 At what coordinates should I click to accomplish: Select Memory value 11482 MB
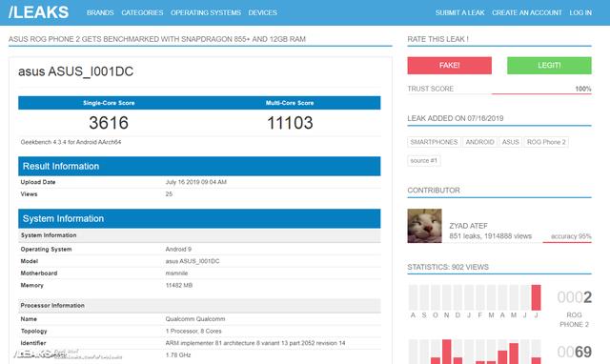coord(179,286)
